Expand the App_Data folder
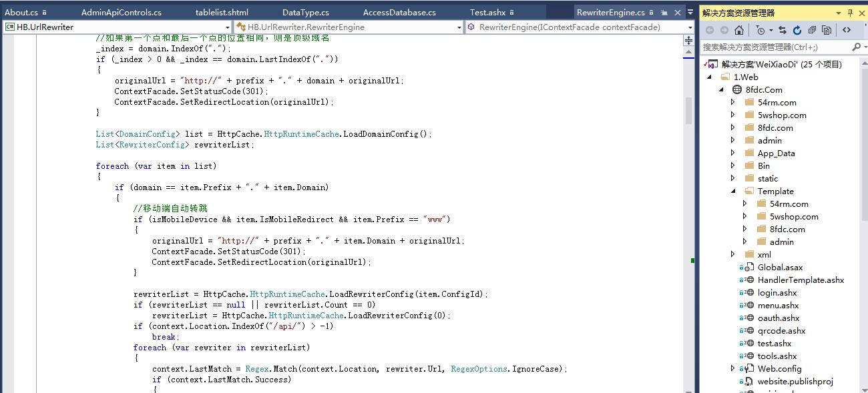868x393 pixels. pos(732,153)
